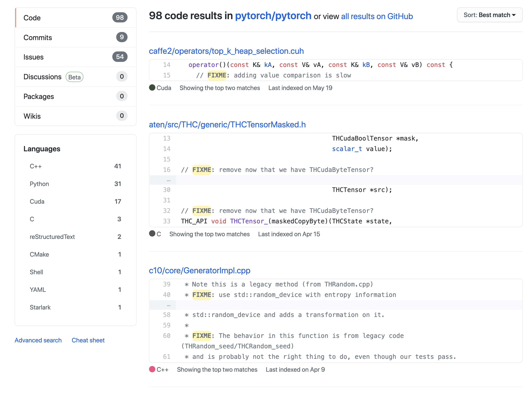Filter results by YAML language
This screenshot has width=532, height=395.
[x=75, y=290]
